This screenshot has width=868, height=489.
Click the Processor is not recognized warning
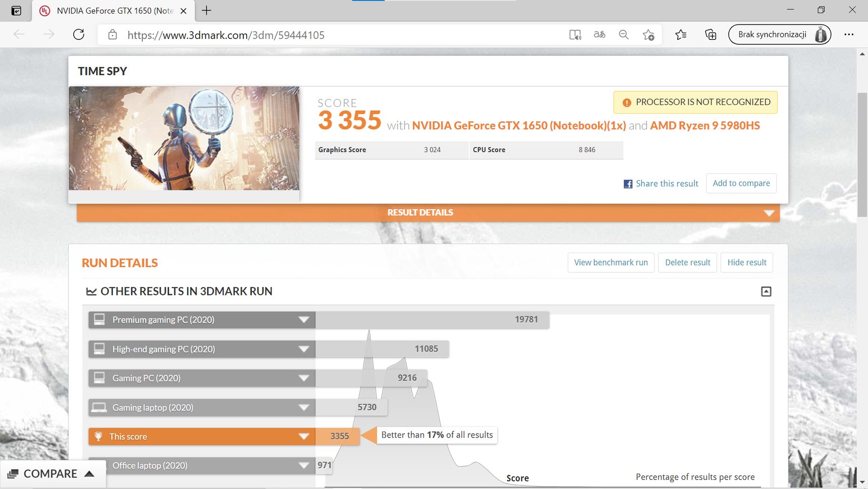695,102
